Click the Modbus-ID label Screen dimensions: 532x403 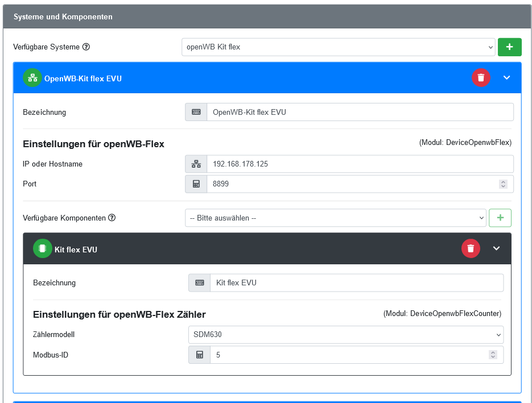51,355
